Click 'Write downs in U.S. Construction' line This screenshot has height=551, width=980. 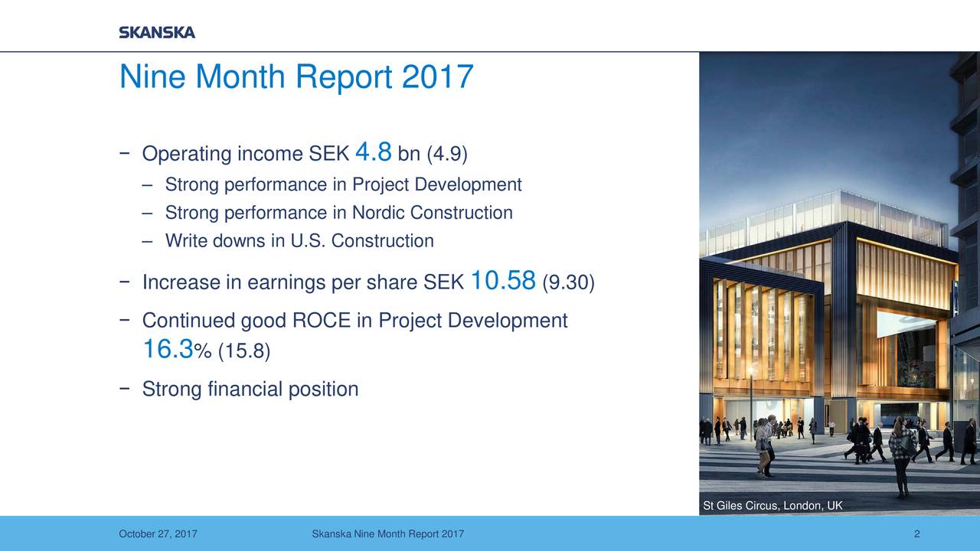tap(288, 241)
